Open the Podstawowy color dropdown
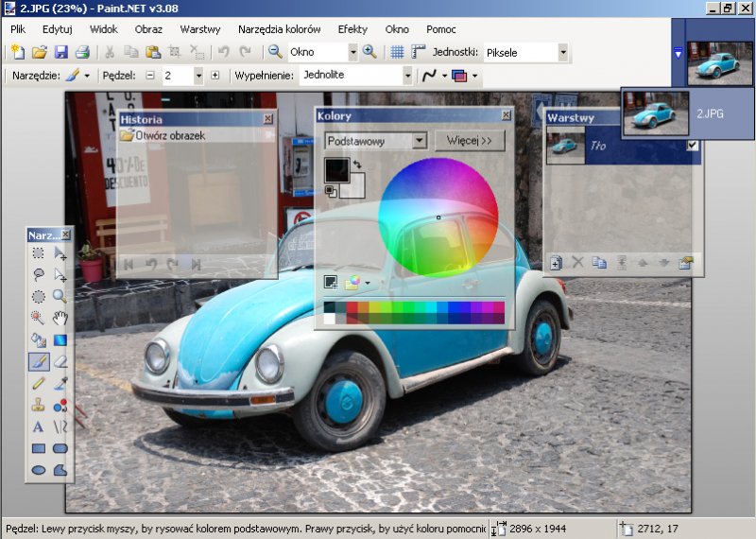Image resolution: width=756 pixels, height=539 pixels. coord(420,141)
